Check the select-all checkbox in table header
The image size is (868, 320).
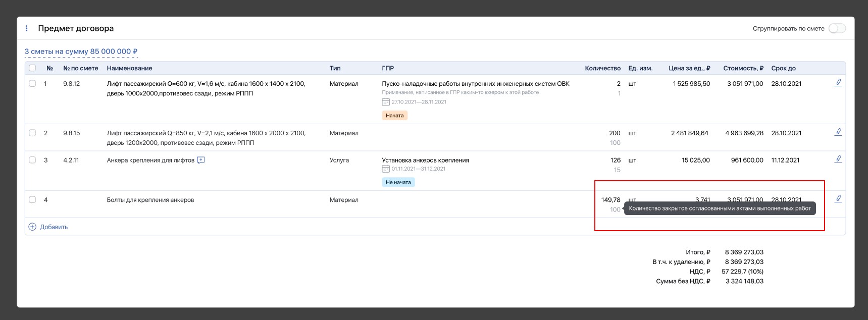[32, 68]
